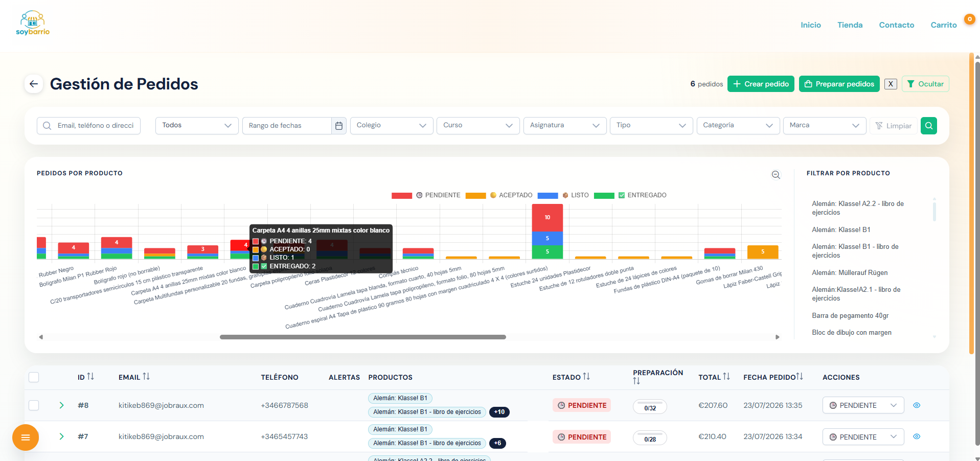This screenshot has height=461, width=980.
Task: Check the checkbox for order #8
Action: tap(34, 405)
